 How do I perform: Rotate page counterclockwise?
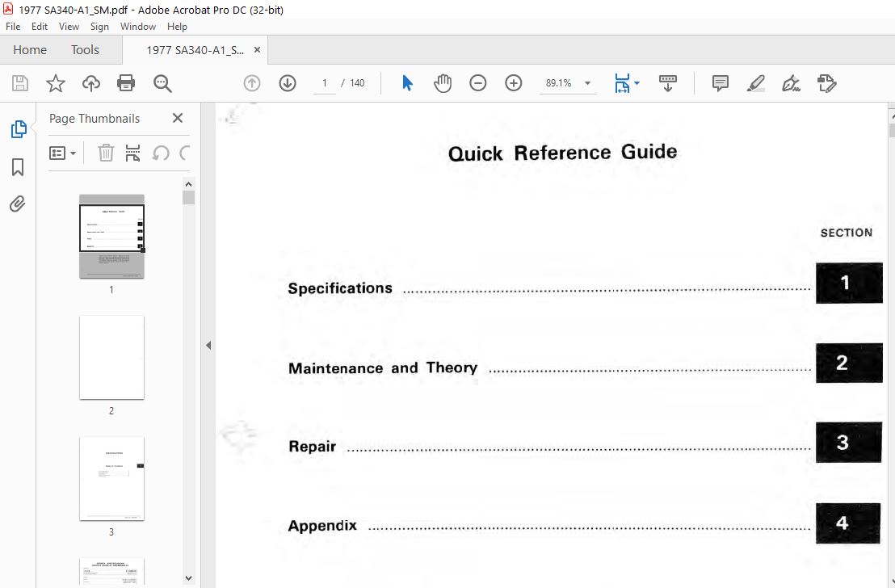click(x=161, y=153)
